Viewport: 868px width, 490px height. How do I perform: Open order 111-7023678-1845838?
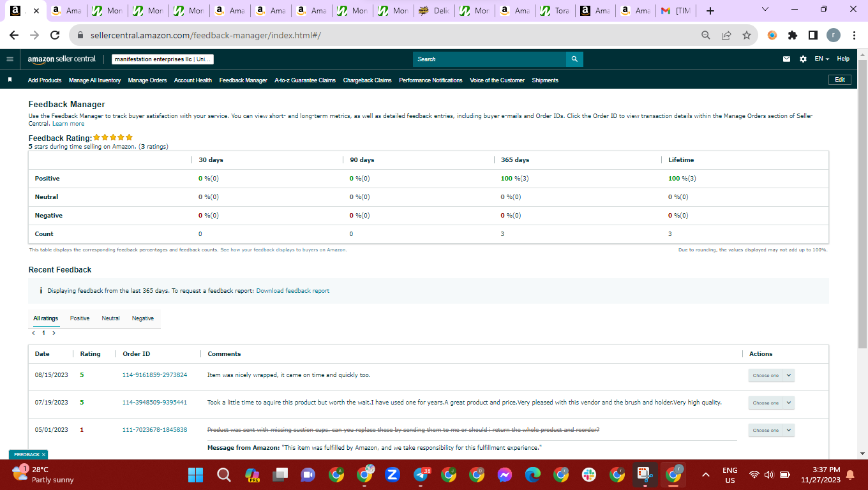[154, 430]
